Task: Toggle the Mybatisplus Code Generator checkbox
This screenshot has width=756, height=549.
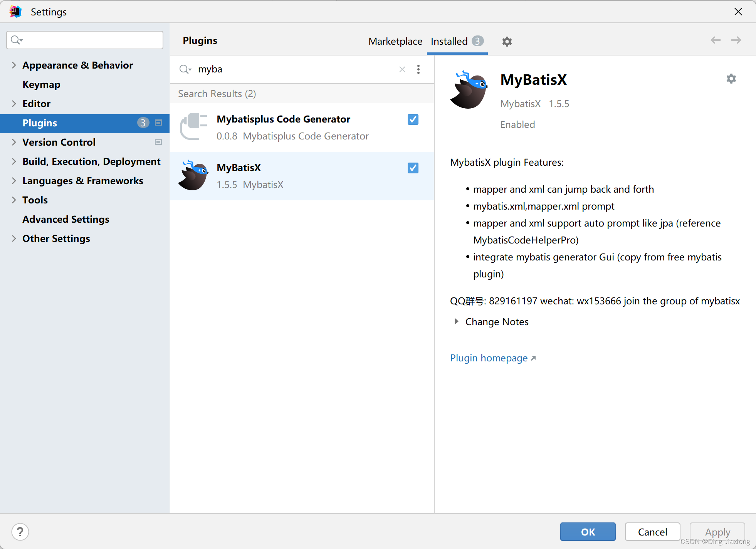Action: pos(412,120)
